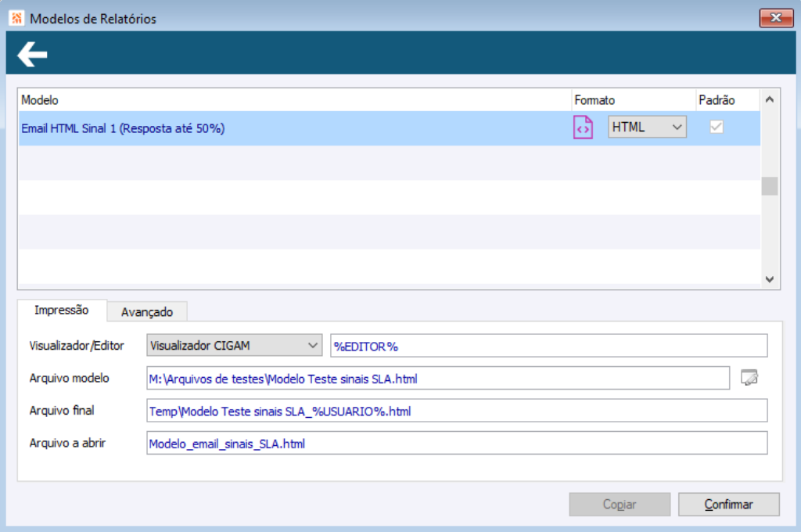
Task: Click the Arquivo modelo label
Action: [x=69, y=378]
